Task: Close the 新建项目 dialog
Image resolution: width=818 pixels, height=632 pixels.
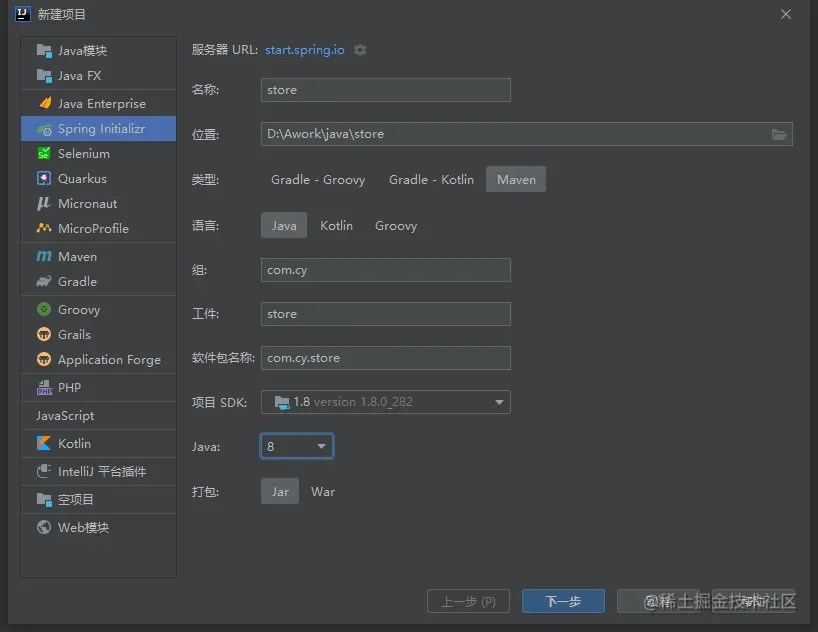Action: pyautogui.click(x=786, y=14)
